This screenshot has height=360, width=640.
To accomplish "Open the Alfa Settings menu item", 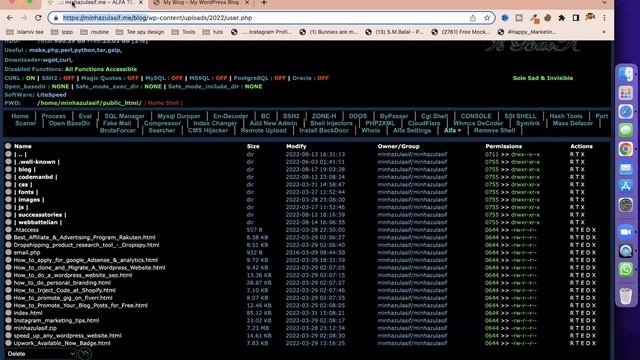I will [x=412, y=131].
